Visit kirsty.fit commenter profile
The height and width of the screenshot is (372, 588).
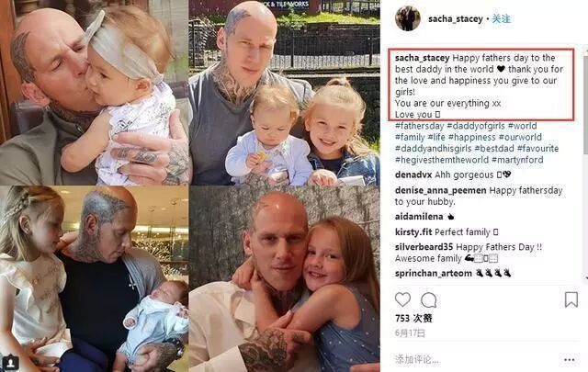(x=413, y=232)
